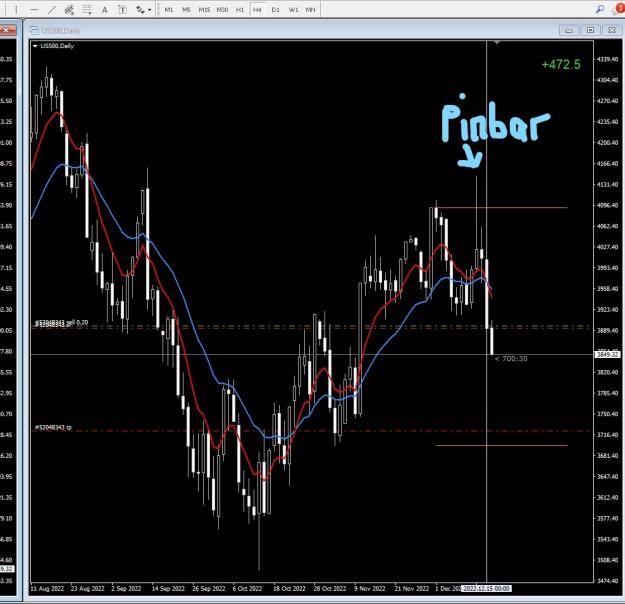The width and height of the screenshot is (625, 604).
Task: Click the 14 Sep 2022 date label
Action: point(168,589)
